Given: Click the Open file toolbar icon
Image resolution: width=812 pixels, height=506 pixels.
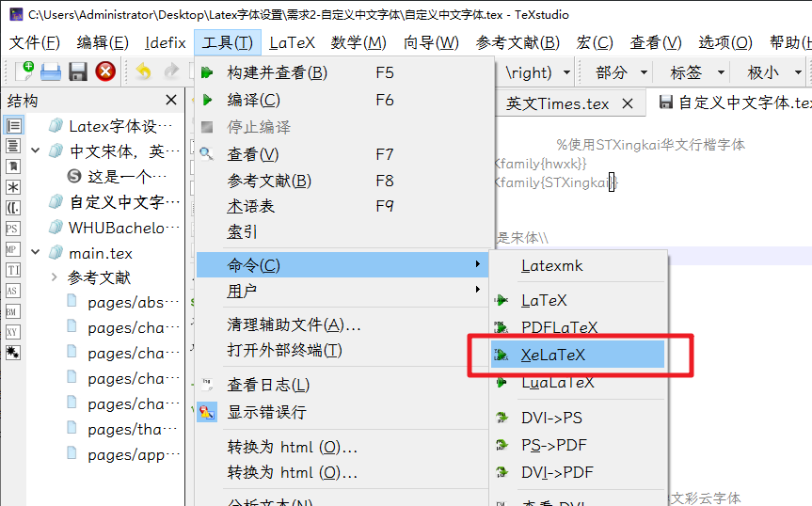Looking at the screenshot, I should tap(51, 71).
